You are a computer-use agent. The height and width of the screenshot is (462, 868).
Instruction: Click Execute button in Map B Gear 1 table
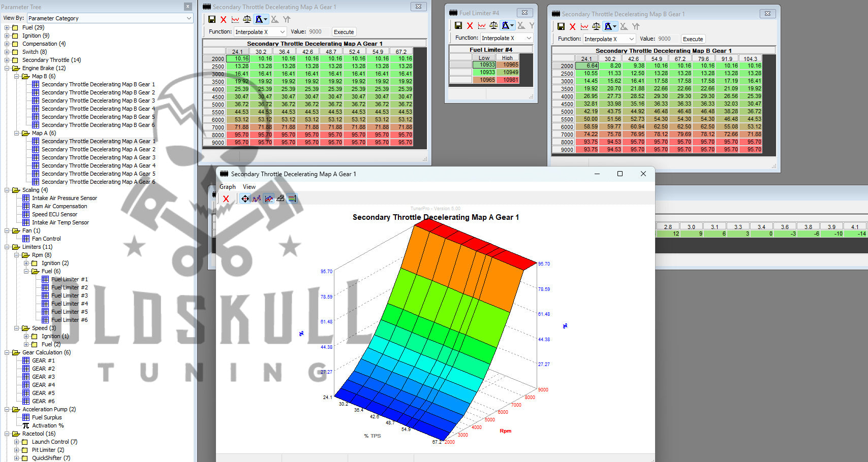pos(693,39)
